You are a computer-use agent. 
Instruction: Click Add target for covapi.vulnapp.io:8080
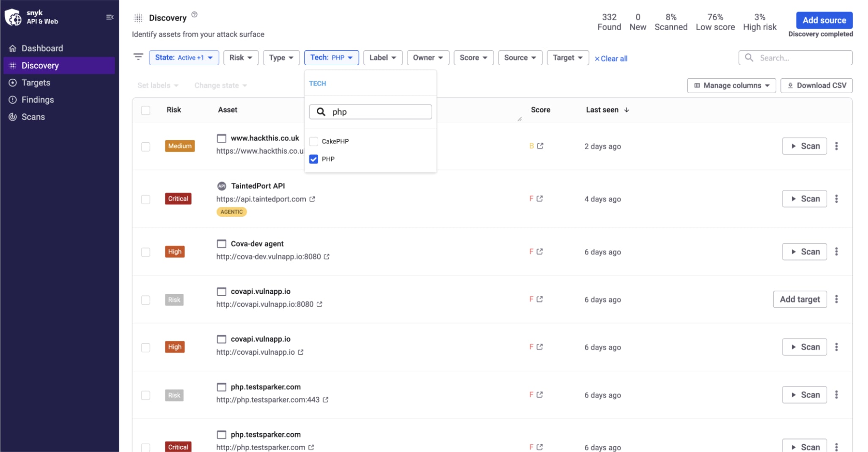[x=800, y=299]
